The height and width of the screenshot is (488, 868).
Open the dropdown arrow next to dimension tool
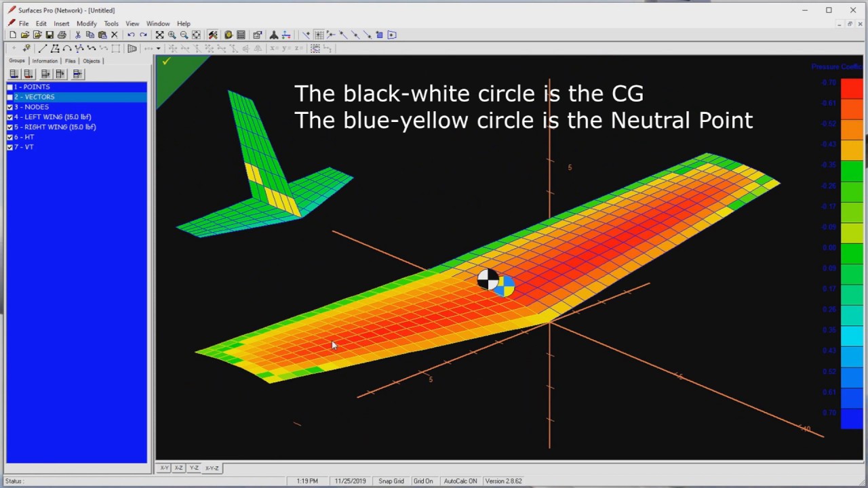coord(158,48)
